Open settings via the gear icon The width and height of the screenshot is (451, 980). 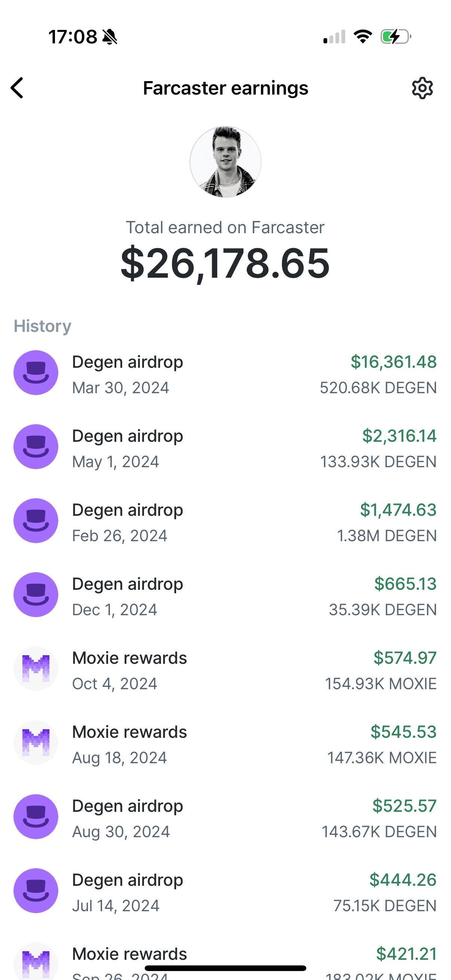pyautogui.click(x=422, y=88)
